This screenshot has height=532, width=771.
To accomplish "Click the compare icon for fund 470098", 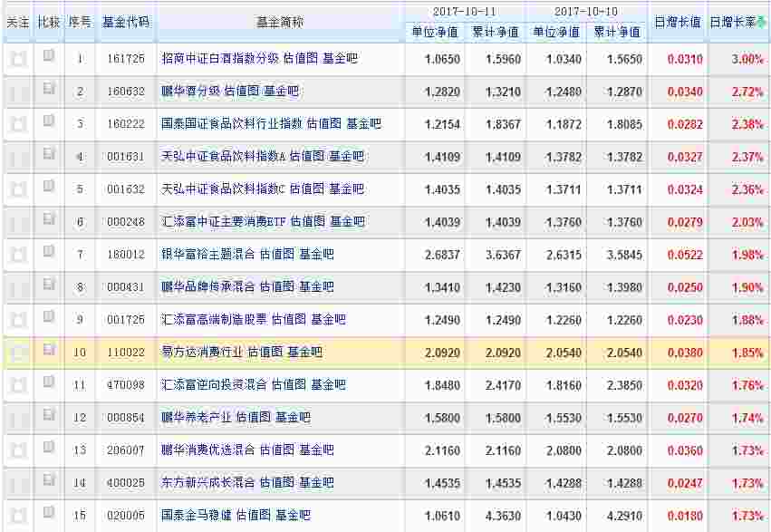I will 49,382.
